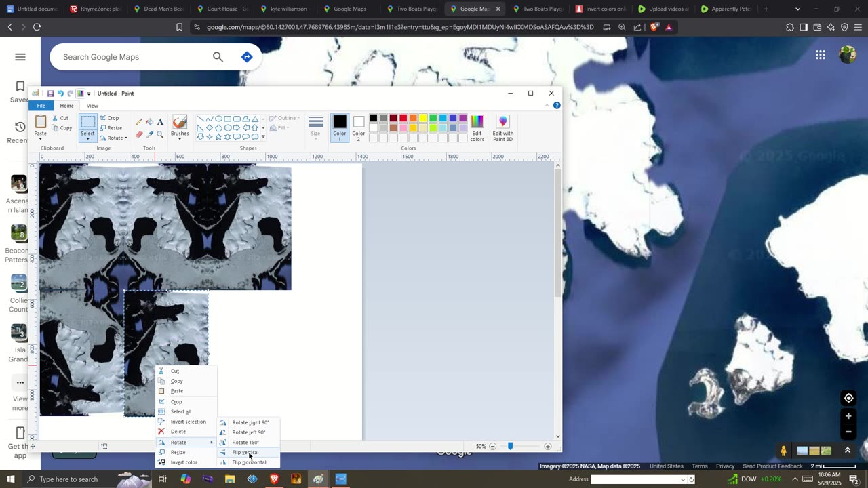Screen dimensions: 868x488
Task: Zoom in using Paint's plus button
Action: point(548,447)
